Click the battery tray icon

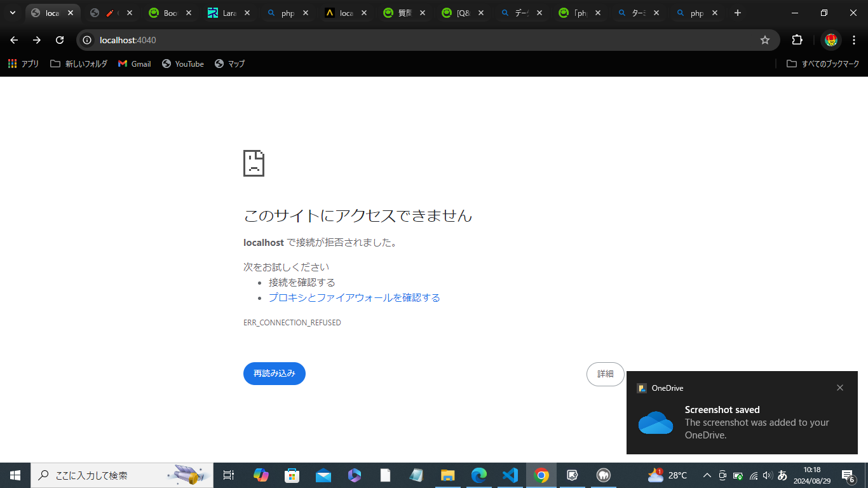(738, 475)
